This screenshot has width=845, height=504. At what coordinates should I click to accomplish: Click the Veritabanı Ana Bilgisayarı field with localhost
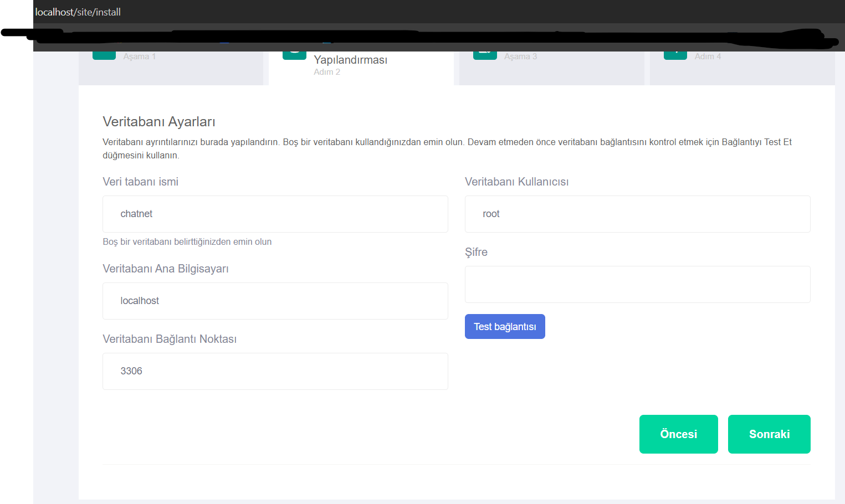tap(275, 301)
